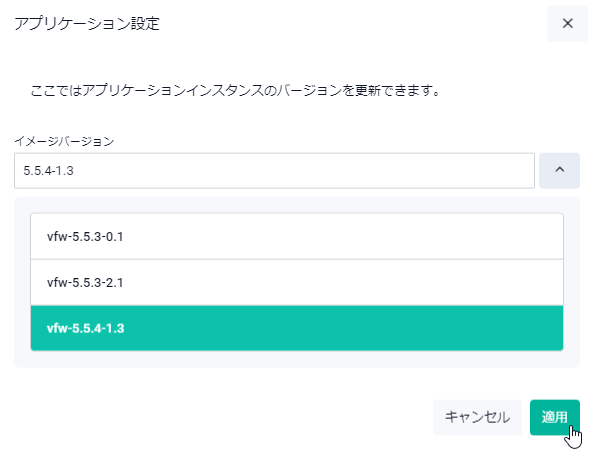The image size is (594, 449).
Task: Click the イメージバージョン field label
Action: point(64,141)
